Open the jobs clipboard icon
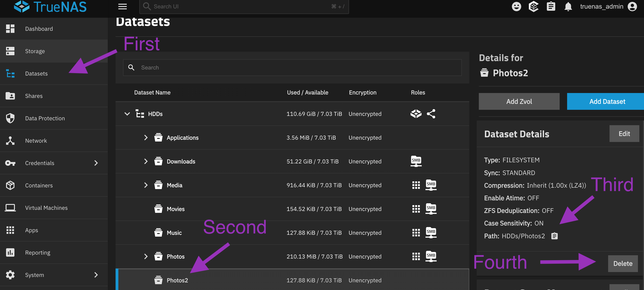The image size is (644, 290). [551, 7]
